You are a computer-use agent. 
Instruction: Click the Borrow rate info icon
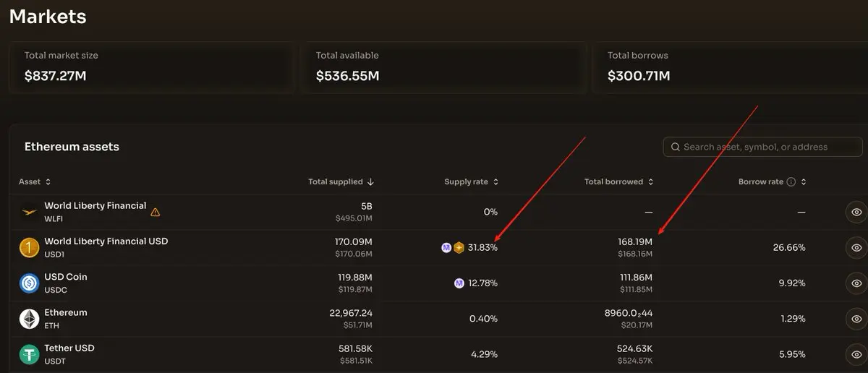791,182
